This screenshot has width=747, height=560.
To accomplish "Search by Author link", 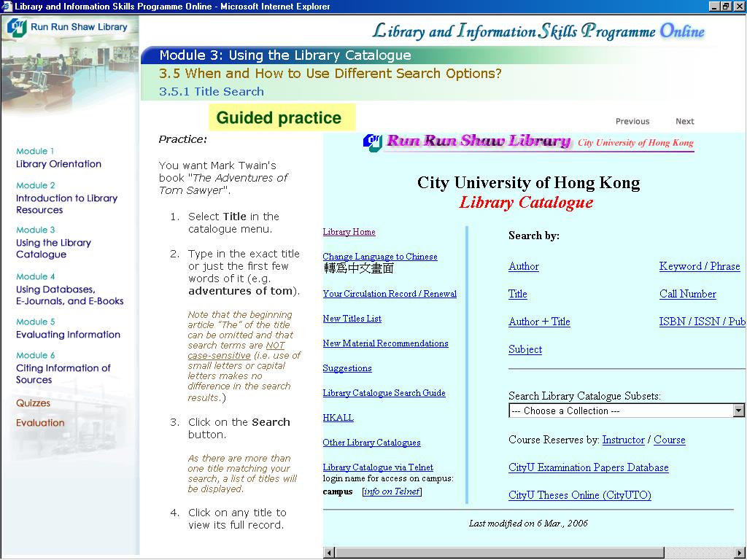I will tap(524, 266).
